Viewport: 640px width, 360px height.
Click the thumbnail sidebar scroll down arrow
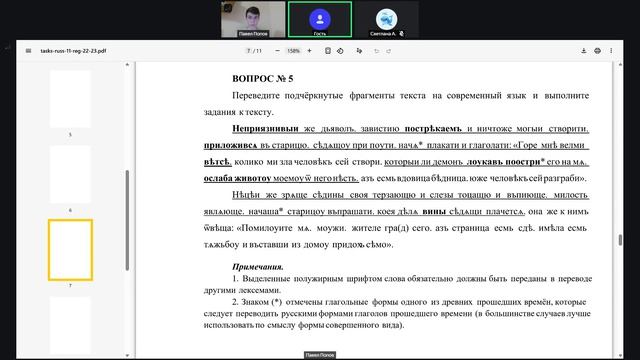pos(127,356)
